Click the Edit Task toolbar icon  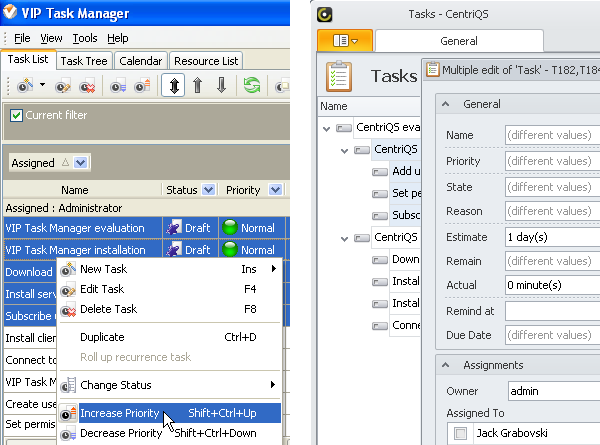62,86
